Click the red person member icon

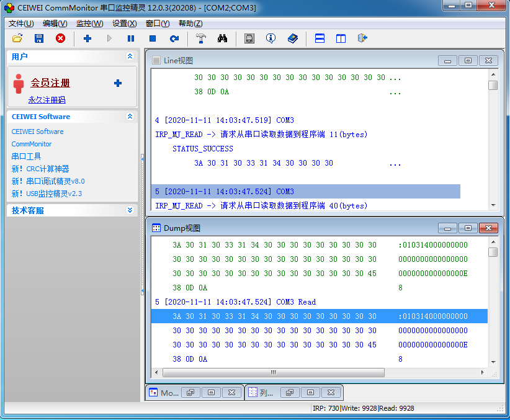point(19,83)
